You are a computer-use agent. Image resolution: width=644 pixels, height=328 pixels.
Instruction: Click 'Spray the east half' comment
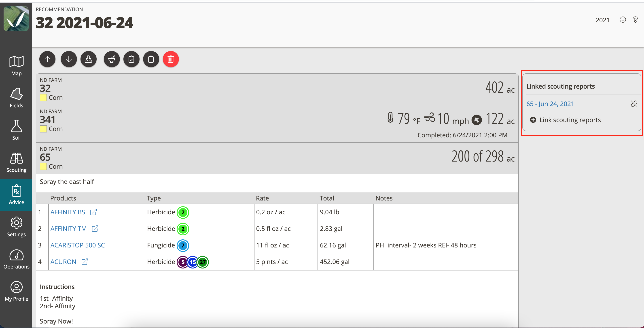click(x=67, y=182)
